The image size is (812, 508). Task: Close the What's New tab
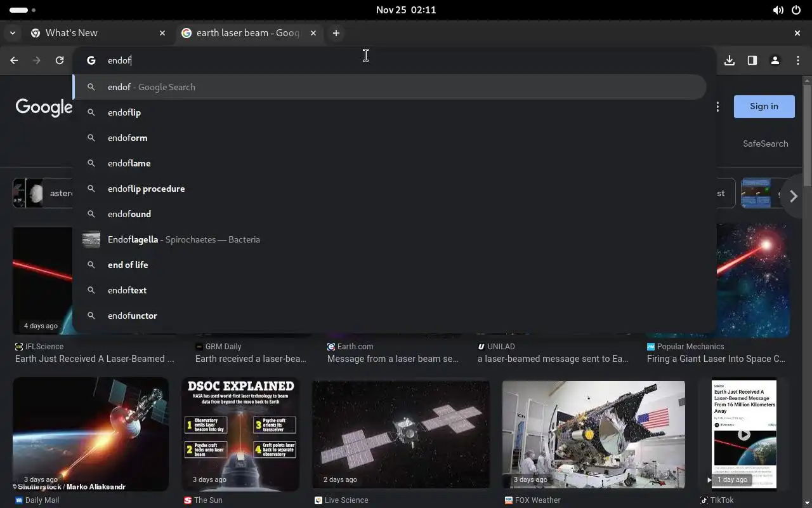[162, 33]
